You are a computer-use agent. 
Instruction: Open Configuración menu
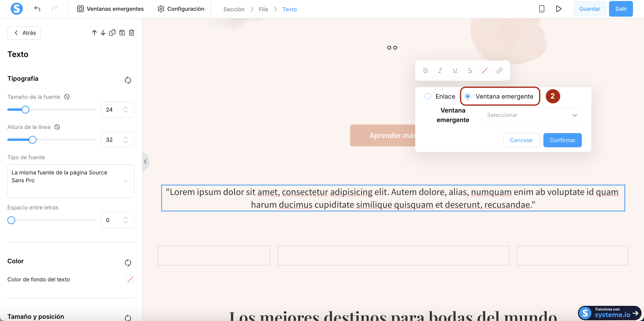pos(181,9)
